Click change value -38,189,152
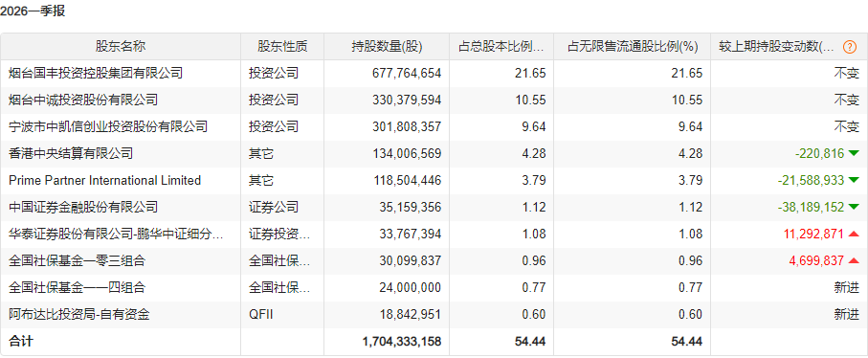 [x=811, y=207]
